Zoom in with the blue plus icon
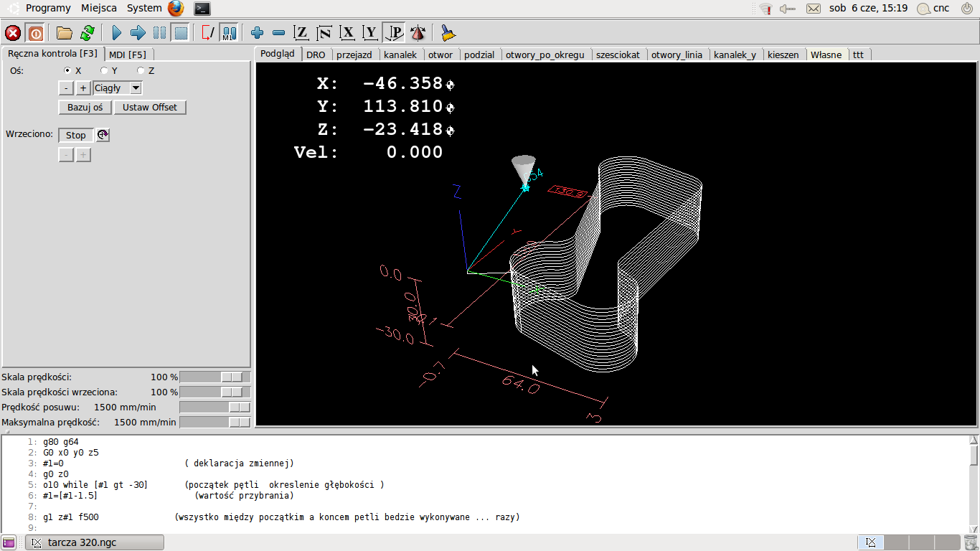Image resolution: width=980 pixels, height=551 pixels. tap(258, 33)
